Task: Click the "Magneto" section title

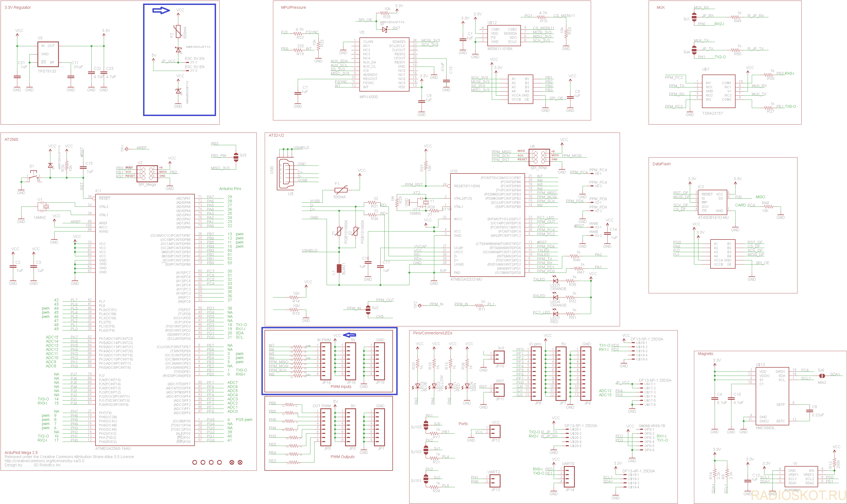Action: click(x=706, y=354)
